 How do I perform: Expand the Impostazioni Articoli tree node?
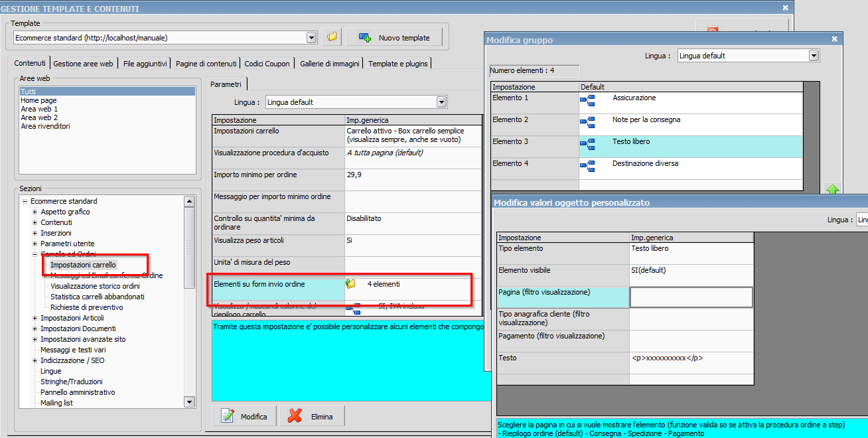35,318
